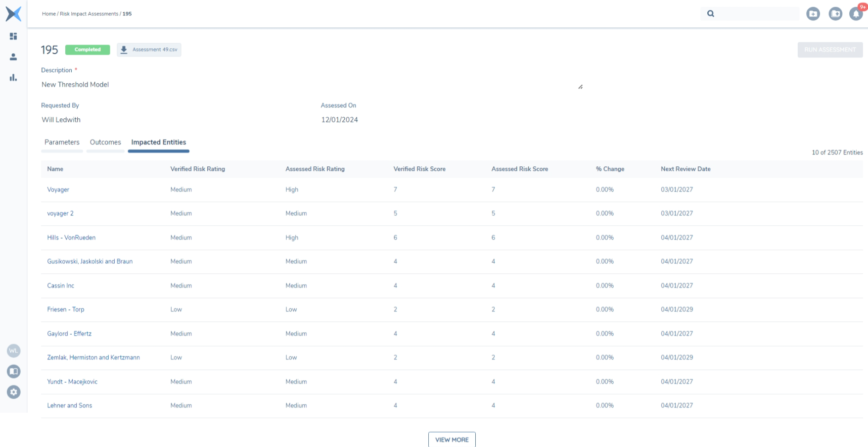The height and width of the screenshot is (447, 868).
Task: Click the app logo in sidebar
Action: click(x=13, y=14)
